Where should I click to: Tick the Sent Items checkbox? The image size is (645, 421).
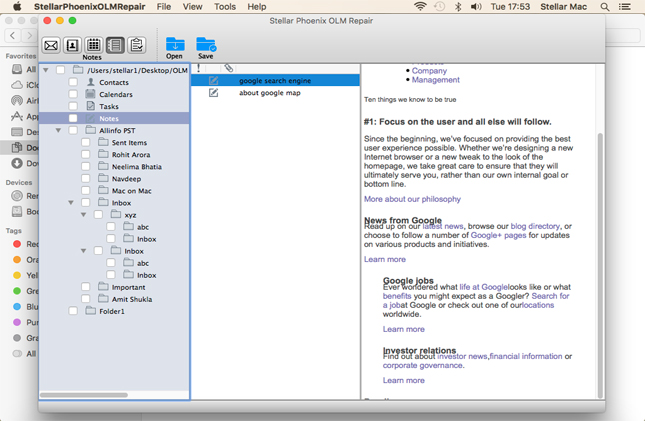point(86,143)
